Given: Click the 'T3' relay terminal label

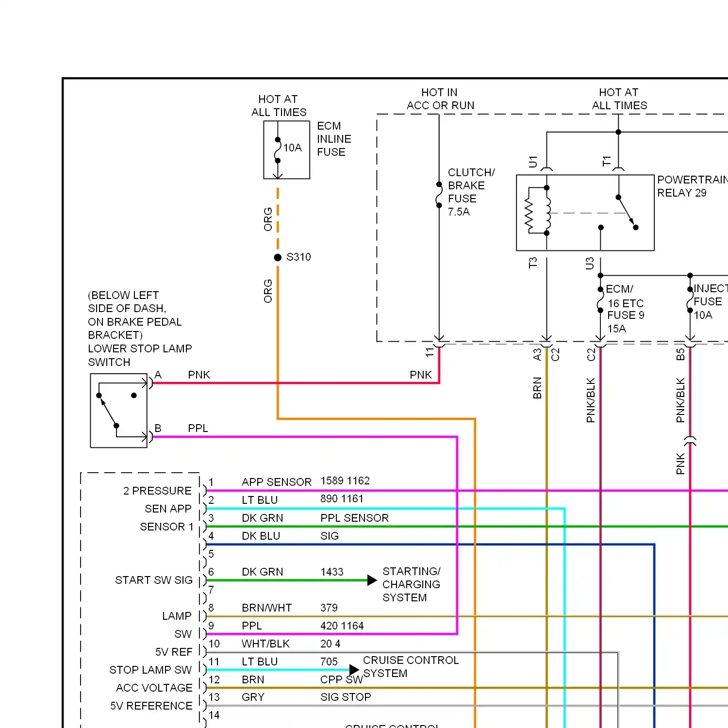Looking at the screenshot, I should click(533, 263).
